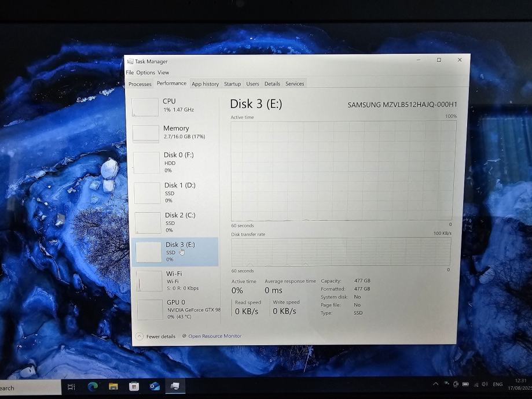Image resolution: width=532 pixels, height=399 pixels.
Task: Click Task Manager taskbar icon
Action: [x=175, y=386]
